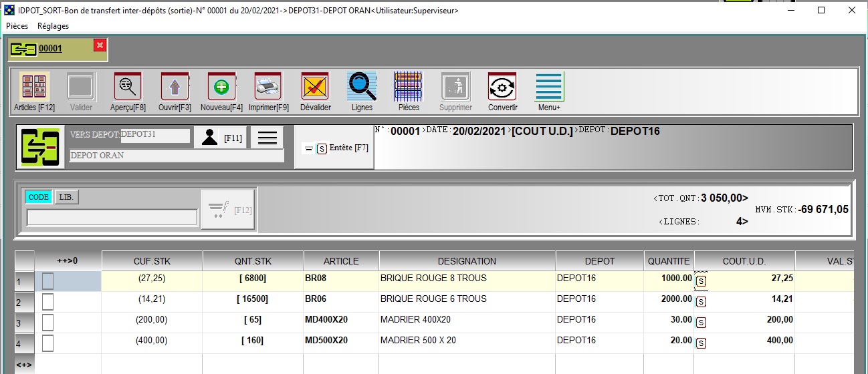The height and width of the screenshot is (374, 868).
Task: Collapse the Entête [F7] minus expander
Action: click(x=308, y=149)
